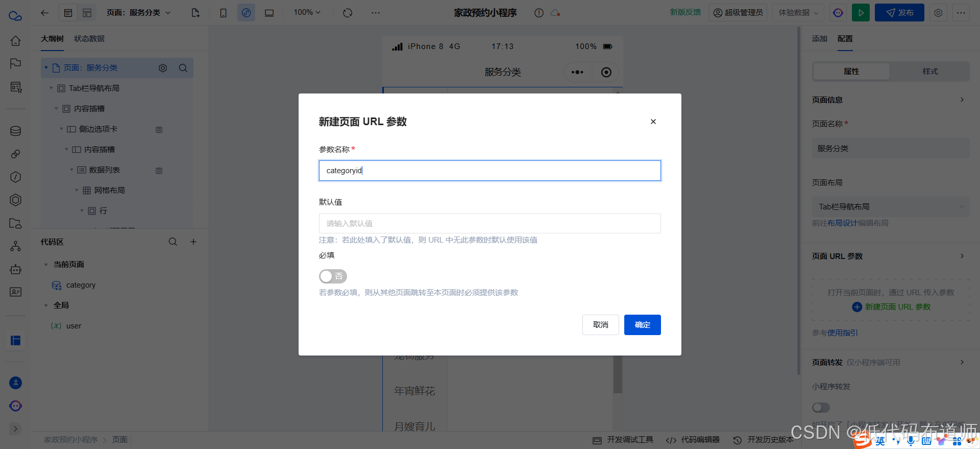Select the user global variable

click(73, 326)
